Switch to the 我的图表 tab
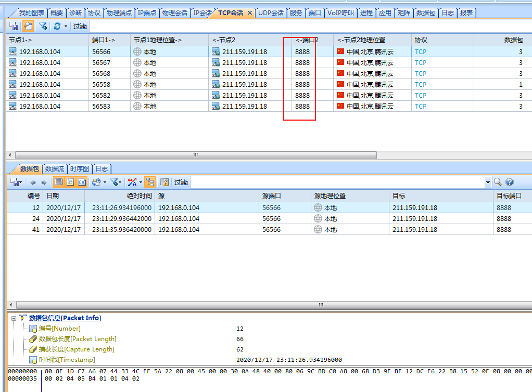 [31, 13]
